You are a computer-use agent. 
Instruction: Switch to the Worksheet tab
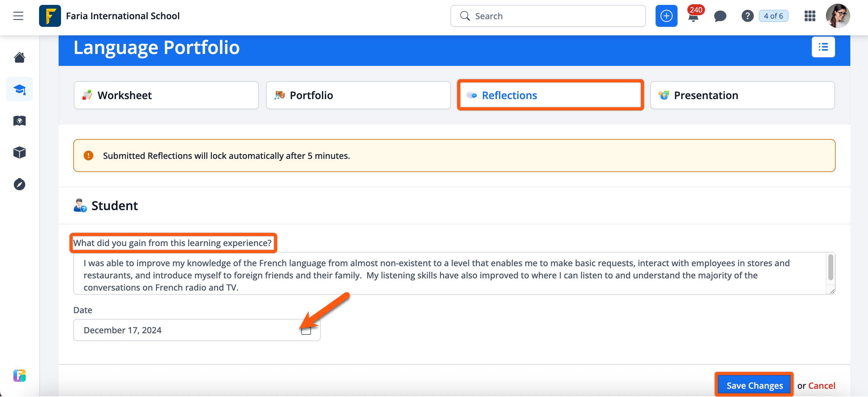click(166, 95)
